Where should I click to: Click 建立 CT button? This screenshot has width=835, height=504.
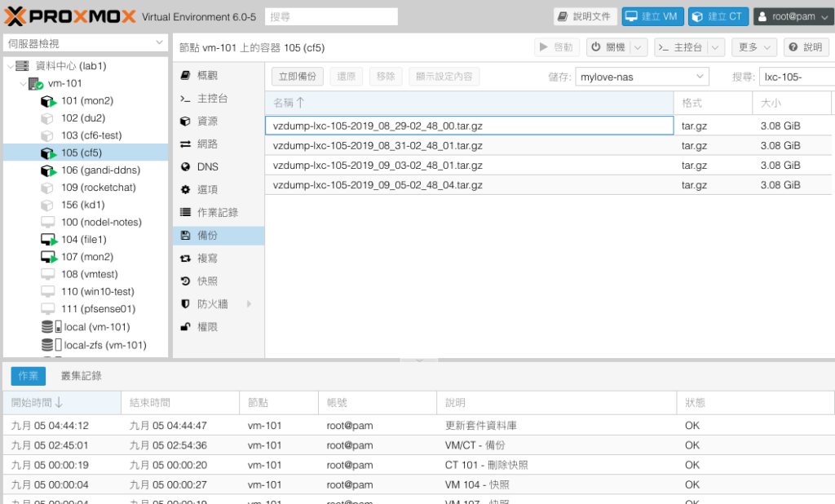click(x=718, y=16)
